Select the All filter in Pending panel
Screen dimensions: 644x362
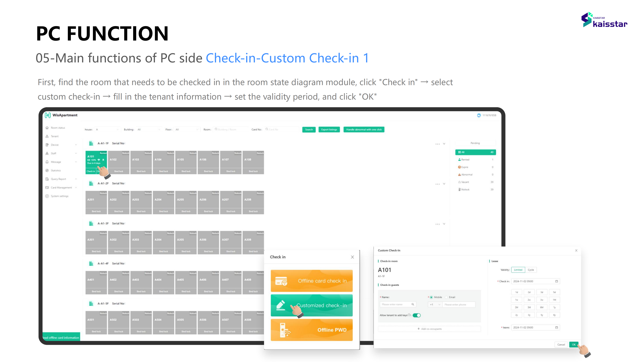tap(475, 152)
